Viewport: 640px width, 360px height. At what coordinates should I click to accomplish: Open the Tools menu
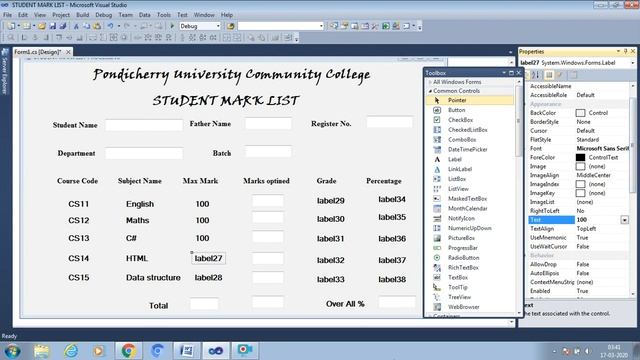[164, 15]
